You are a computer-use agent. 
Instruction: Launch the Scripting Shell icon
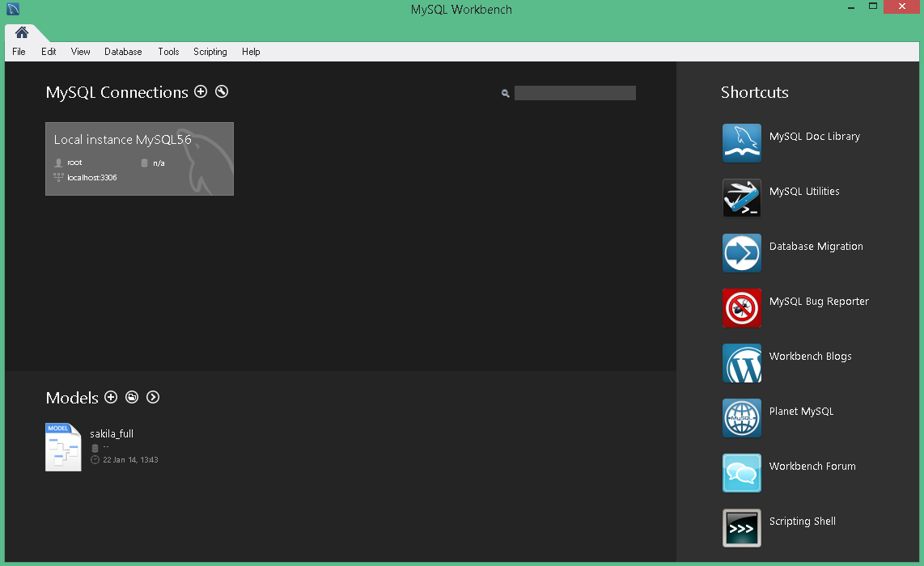click(x=741, y=528)
